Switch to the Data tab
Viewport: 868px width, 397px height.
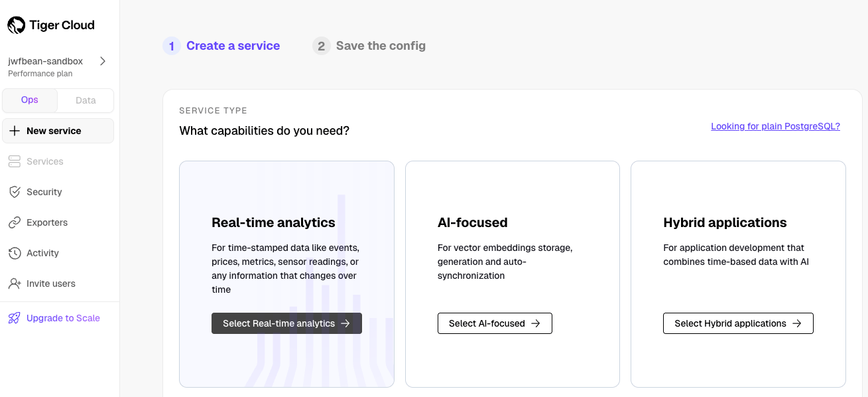click(86, 100)
